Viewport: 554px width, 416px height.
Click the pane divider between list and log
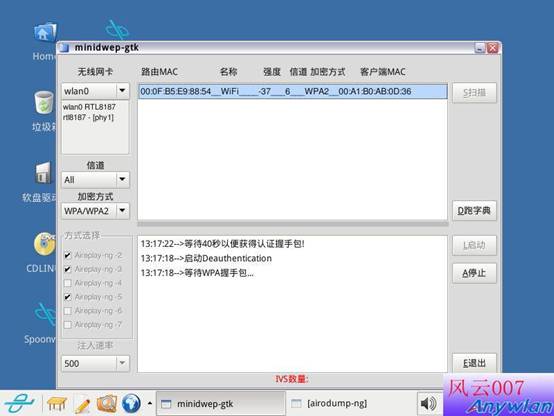(293, 224)
